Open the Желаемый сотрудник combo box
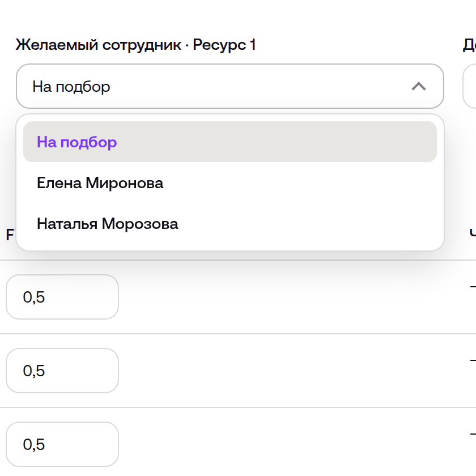This screenshot has width=476, height=476. [230, 86]
